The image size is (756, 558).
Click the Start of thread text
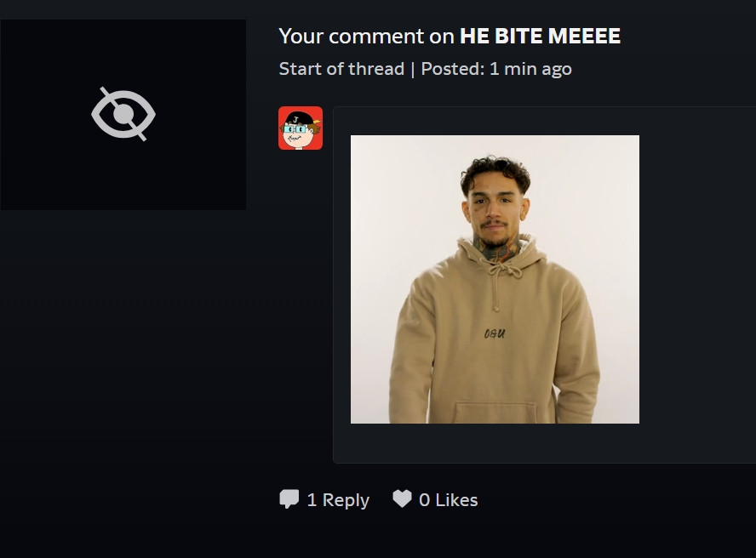(x=341, y=69)
